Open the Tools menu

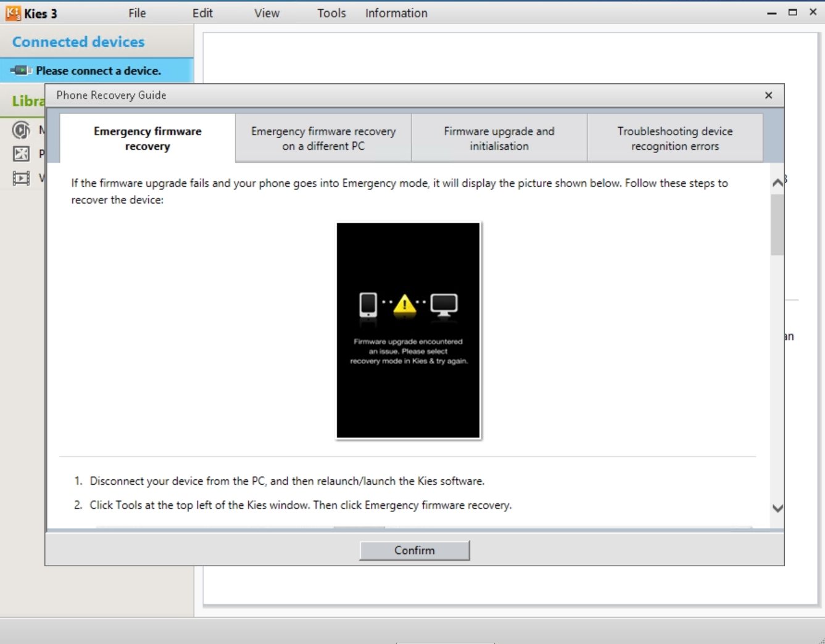click(331, 13)
